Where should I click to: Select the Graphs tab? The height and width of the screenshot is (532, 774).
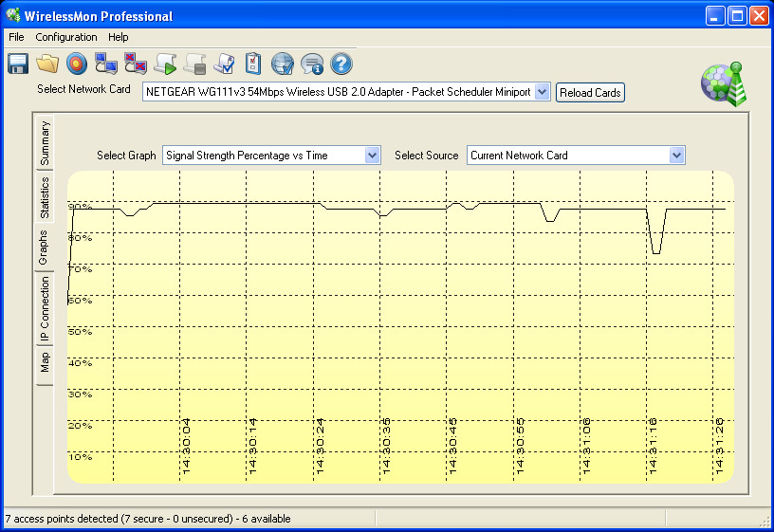pyautogui.click(x=44, y=248)
